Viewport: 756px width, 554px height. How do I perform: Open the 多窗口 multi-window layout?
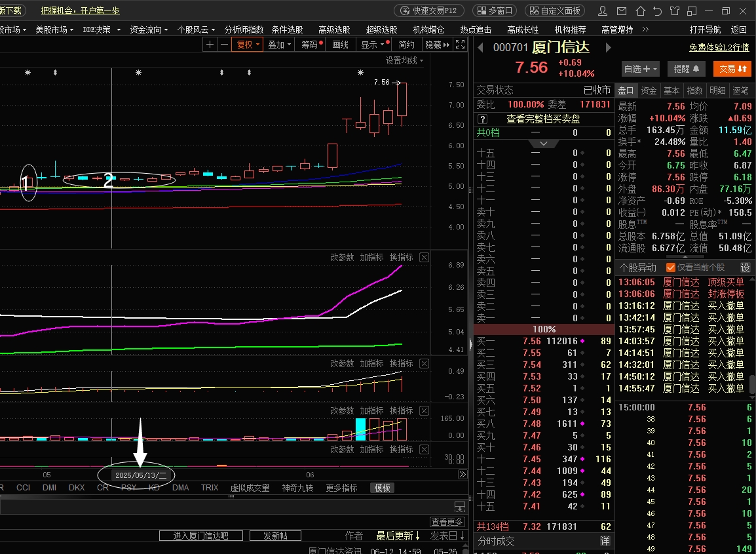click(494, 10)
